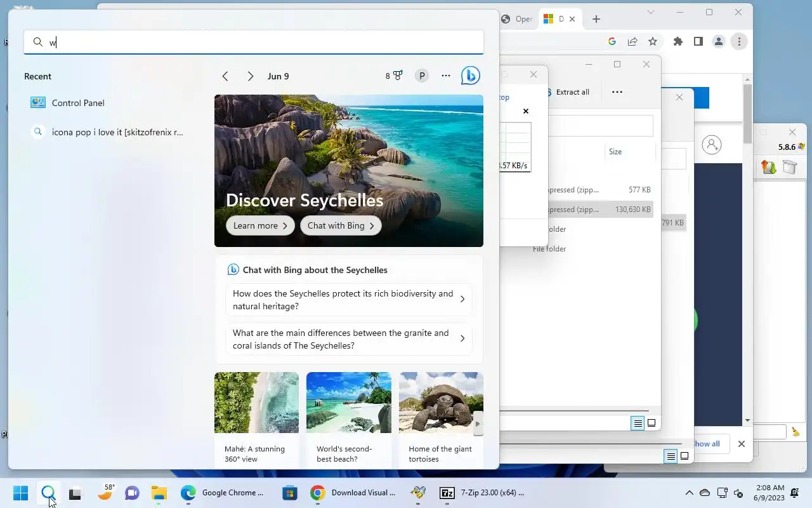This screenshot has height=508, width=812.
Task: Open the Windows Start button
Action: coord(20,493)
